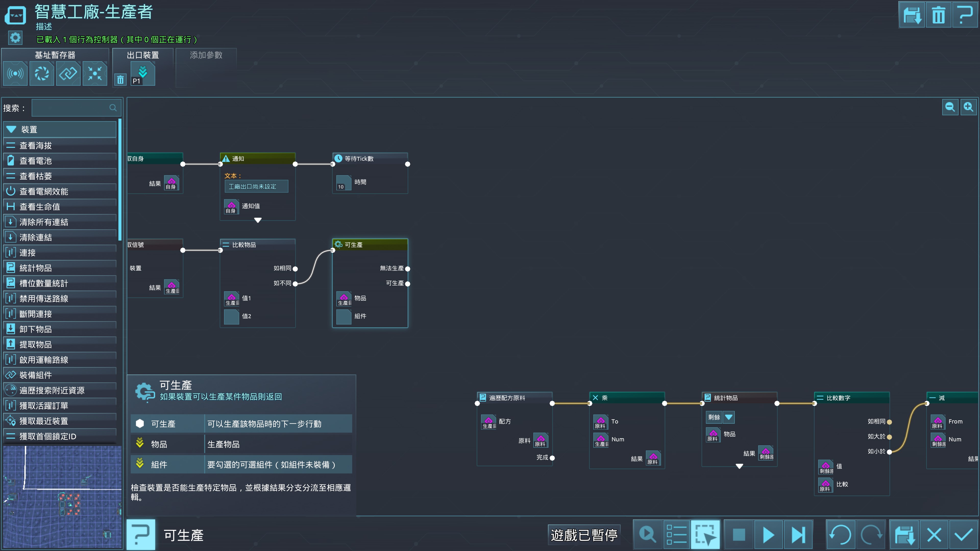This screenshot has height=551, width=980.
Task: Click the Step forward button
Action: pyautogui.click(x=798, y=535)
